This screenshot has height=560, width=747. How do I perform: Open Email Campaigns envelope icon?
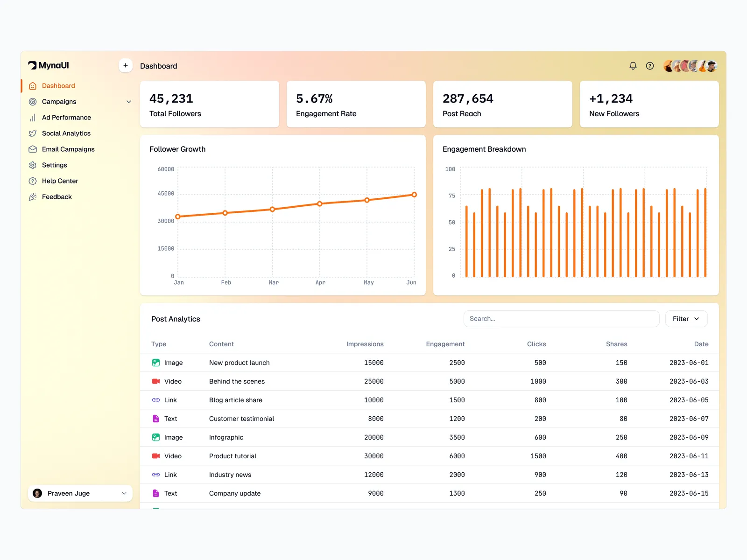pos(33,149)
